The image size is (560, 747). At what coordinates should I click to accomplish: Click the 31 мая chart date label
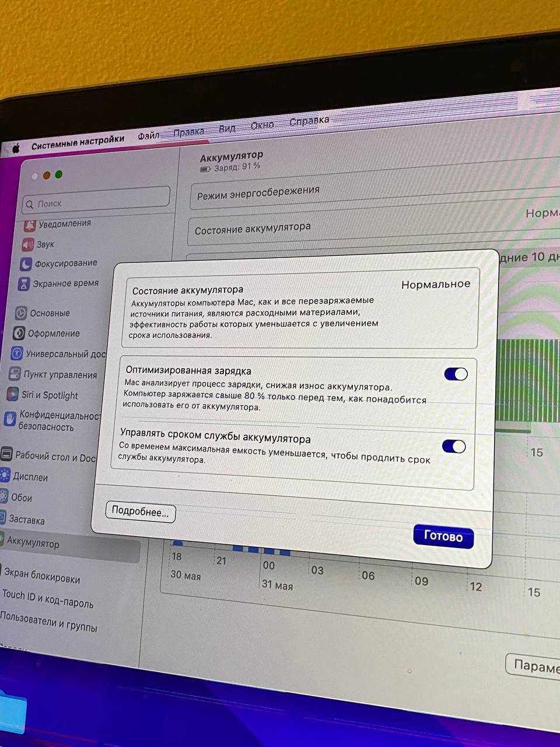tap(277, 585)
